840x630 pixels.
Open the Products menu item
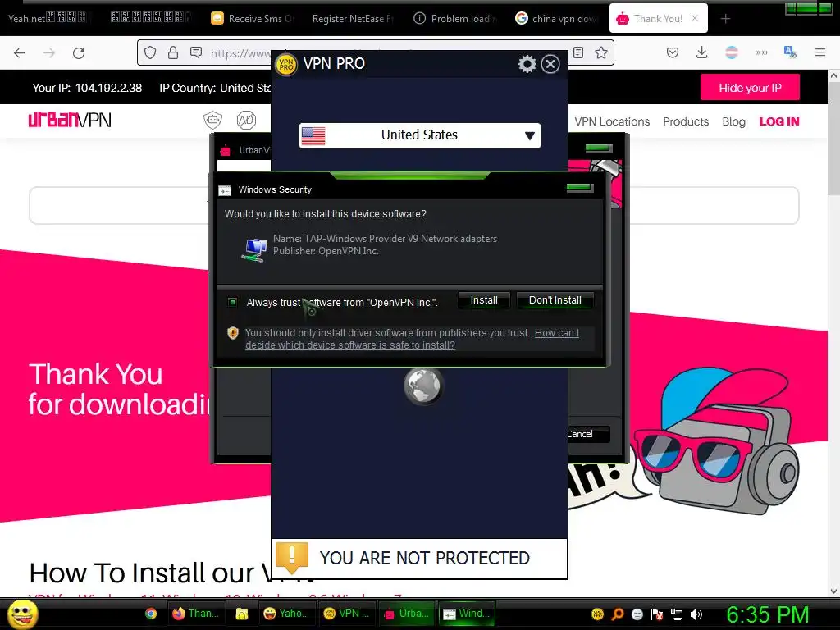click(x=686, y=121)
